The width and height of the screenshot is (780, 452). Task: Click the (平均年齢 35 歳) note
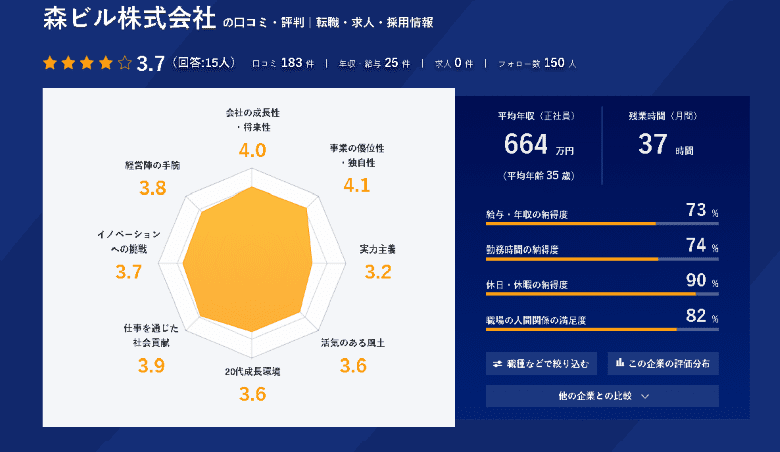[x=538, y=176]
